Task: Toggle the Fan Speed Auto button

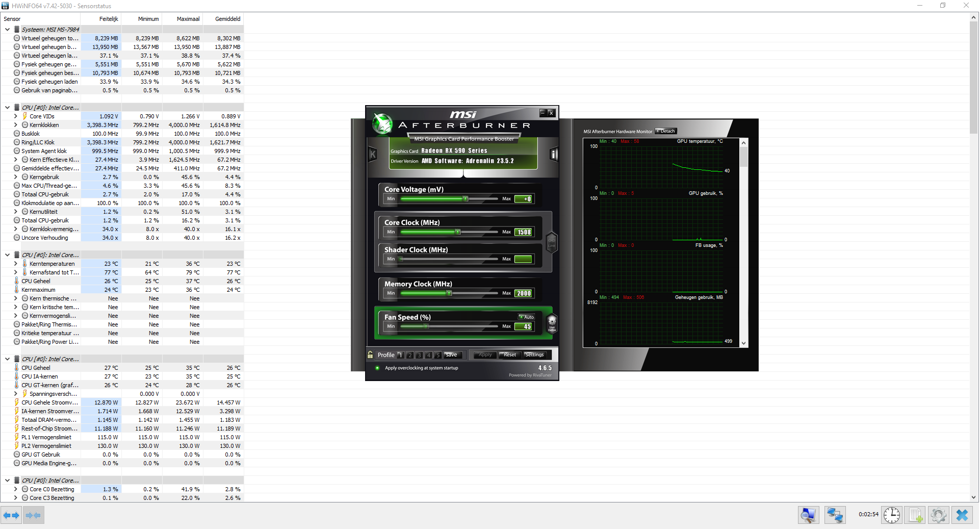Action: 527,317
